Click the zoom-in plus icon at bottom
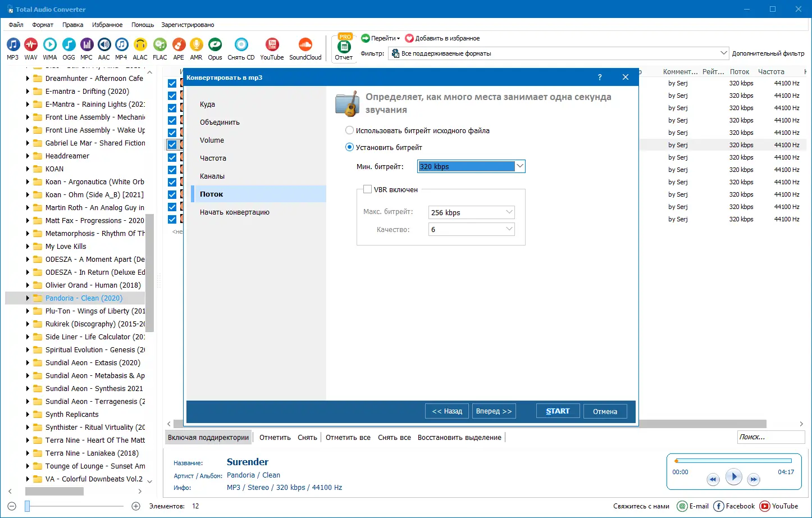 [x=136, y=506]
